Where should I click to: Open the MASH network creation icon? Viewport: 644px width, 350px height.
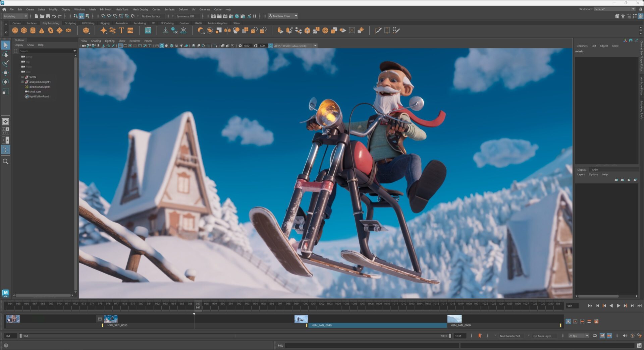pyautogui.click(x=148, y=31)
